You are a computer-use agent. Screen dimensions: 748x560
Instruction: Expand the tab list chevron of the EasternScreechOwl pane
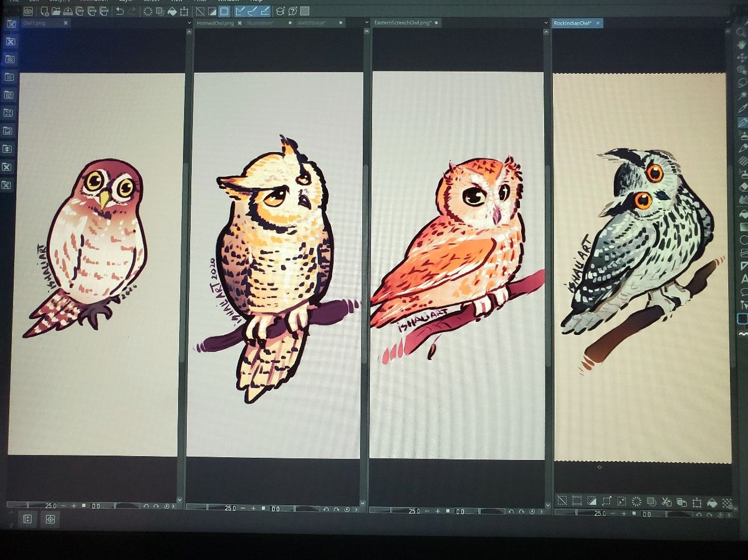pos(547,24)
